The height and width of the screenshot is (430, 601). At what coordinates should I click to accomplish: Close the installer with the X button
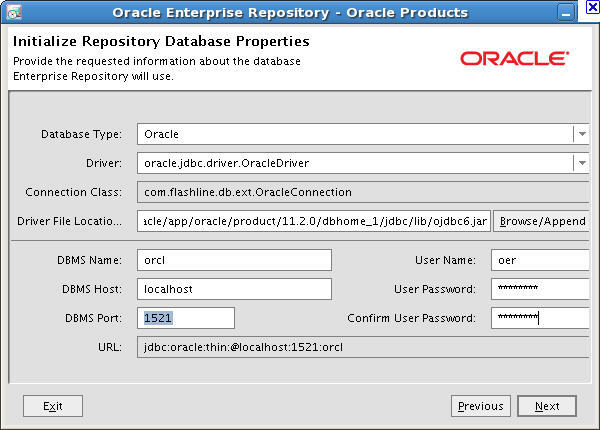592,7
